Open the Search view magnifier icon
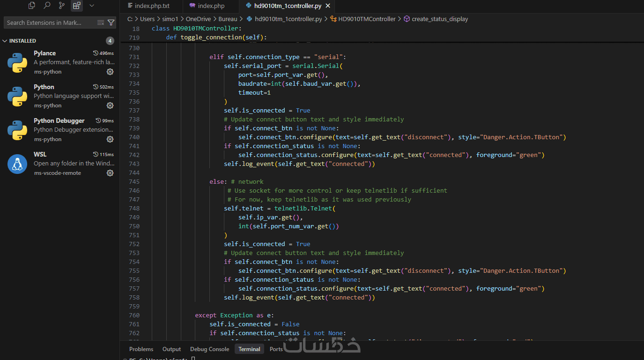This screenshot has height=360, width=644. coord(47,6)
